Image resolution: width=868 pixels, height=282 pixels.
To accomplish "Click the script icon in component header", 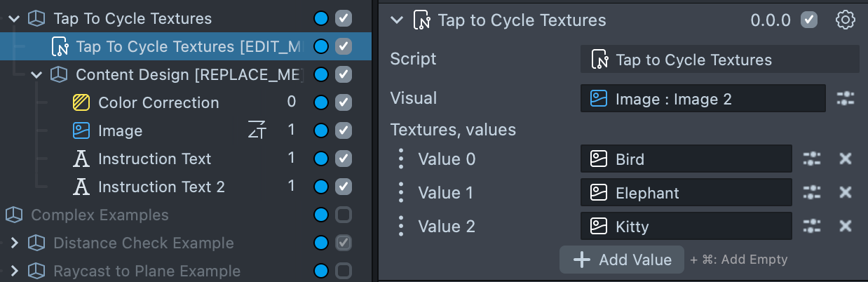I will [x=421, y=20].
